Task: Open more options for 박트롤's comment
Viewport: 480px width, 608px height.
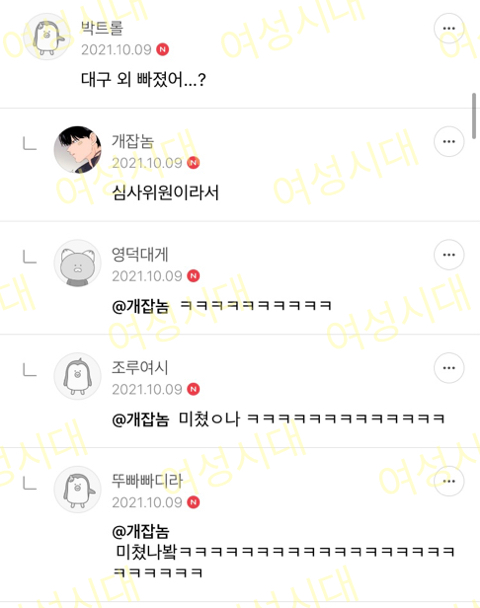Action: [x=449, y=28]
